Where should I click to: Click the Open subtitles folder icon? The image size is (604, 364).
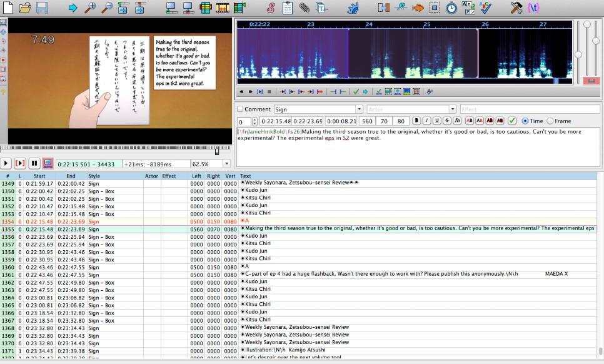(x=25, y=8)
